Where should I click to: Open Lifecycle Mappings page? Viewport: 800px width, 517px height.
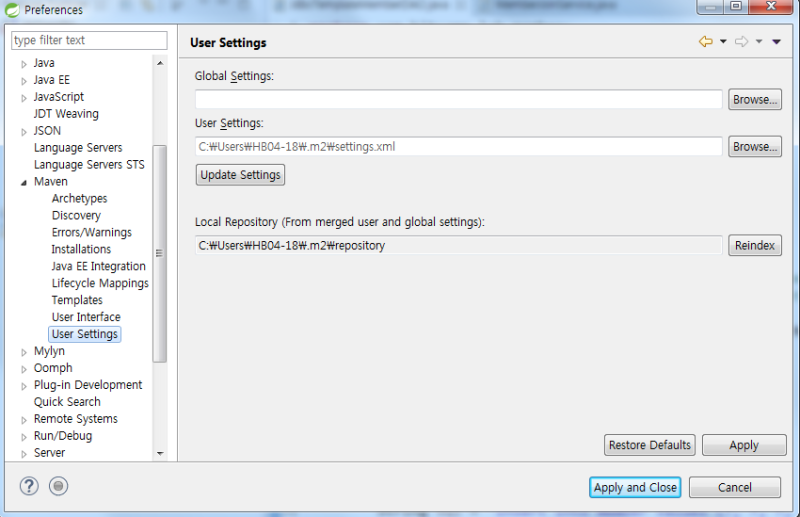click(x=100, y=283)
